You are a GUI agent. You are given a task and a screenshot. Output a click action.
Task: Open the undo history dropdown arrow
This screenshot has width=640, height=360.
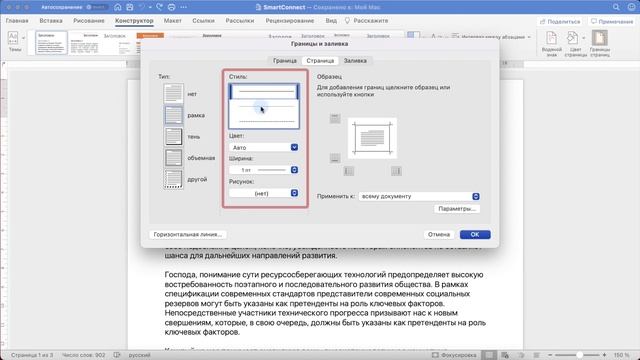click(150, 7)
